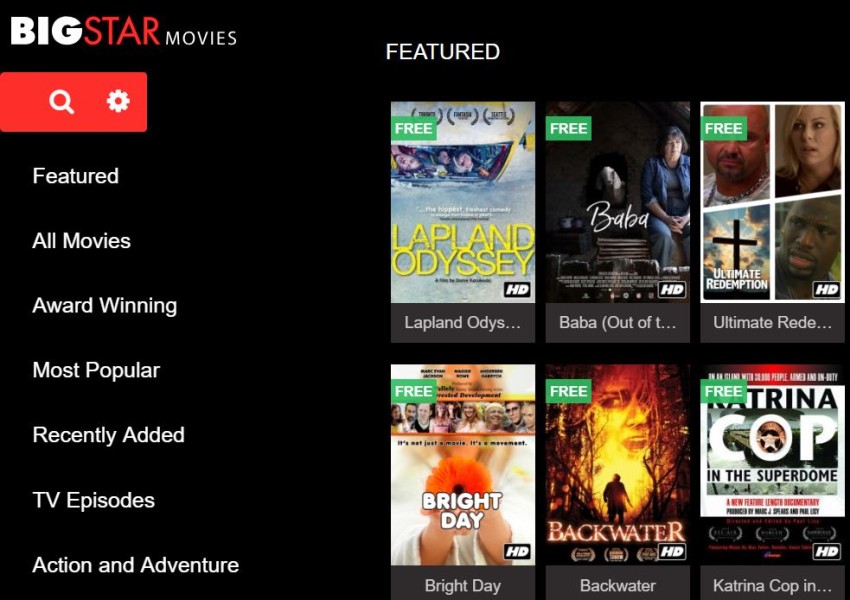Click the 'Baba (Out of t…' title label

coord(617,323)
